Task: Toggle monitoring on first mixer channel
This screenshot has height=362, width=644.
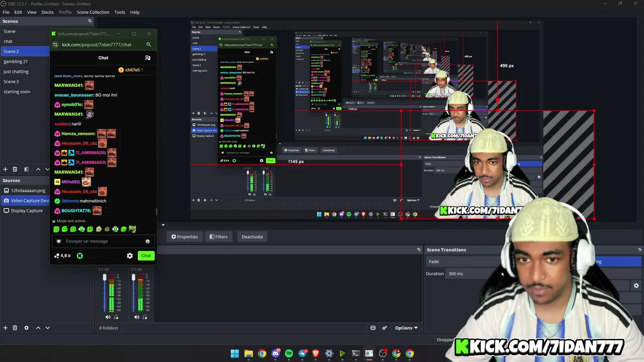Action: click(x=116, y=317)
